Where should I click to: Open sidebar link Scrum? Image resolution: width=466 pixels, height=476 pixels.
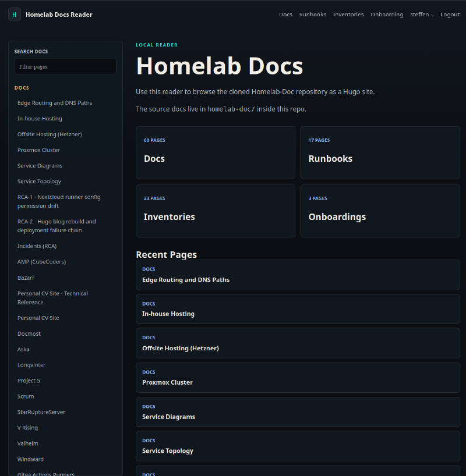26,396
